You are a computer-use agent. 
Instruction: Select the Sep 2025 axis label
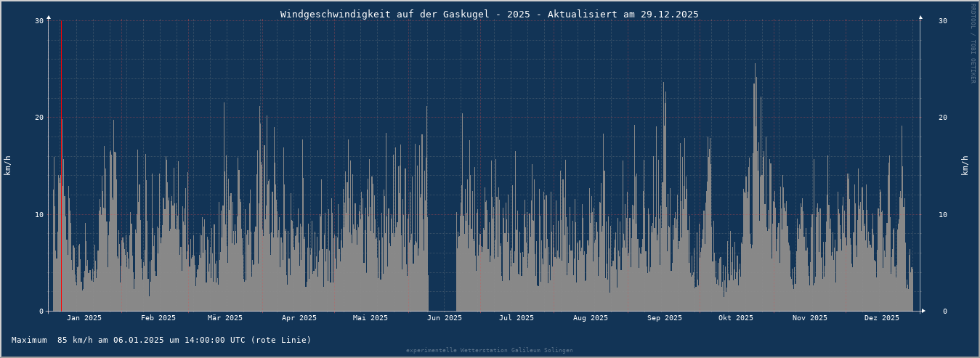pos(664,318)
